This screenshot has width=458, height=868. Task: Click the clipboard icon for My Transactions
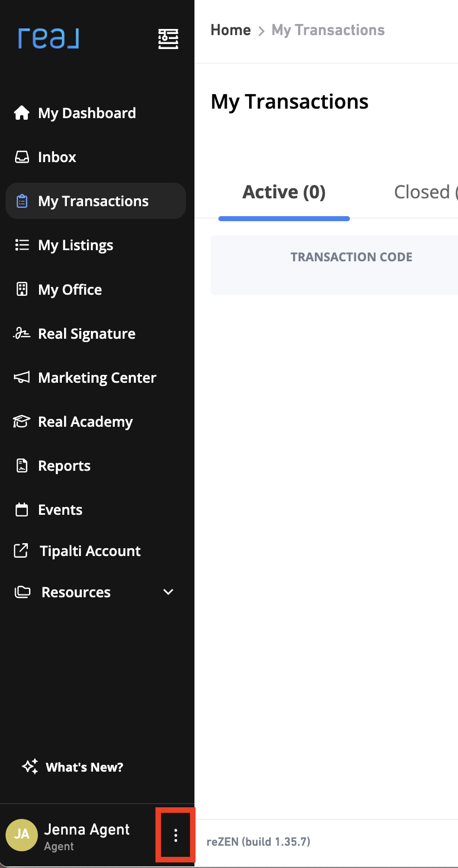coord(22,201)
